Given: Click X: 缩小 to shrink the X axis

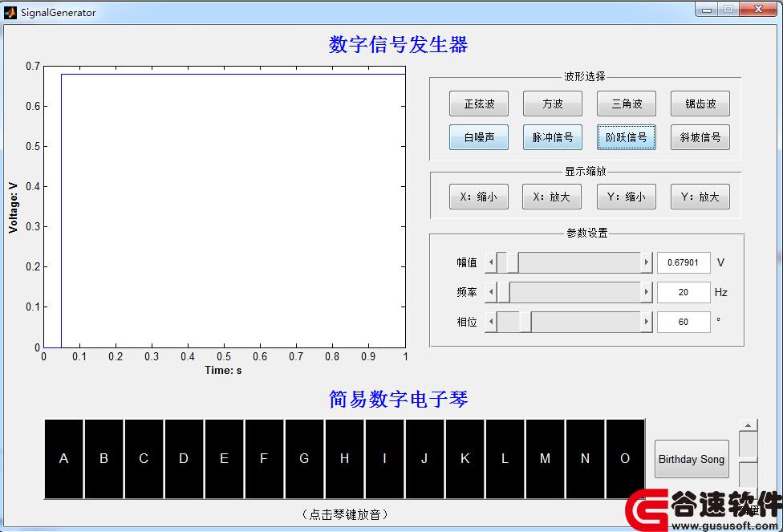Looking at the screenshot, I should (479, 197).
